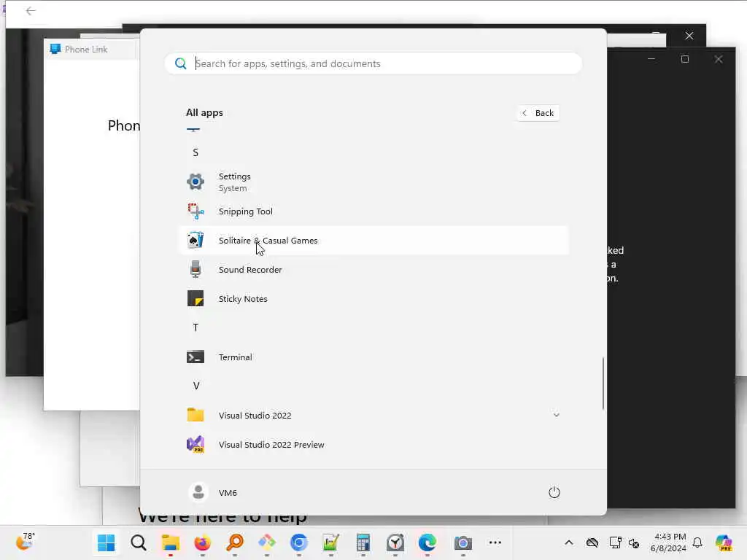Maximize the dark window on the right
Viewport: 747px width, 560px height.
pos(685,59)
